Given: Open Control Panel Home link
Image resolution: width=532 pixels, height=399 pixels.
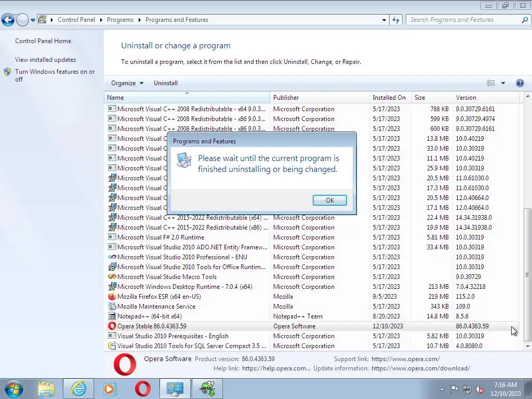Looking at the screenshot, I should coord(43,41).
